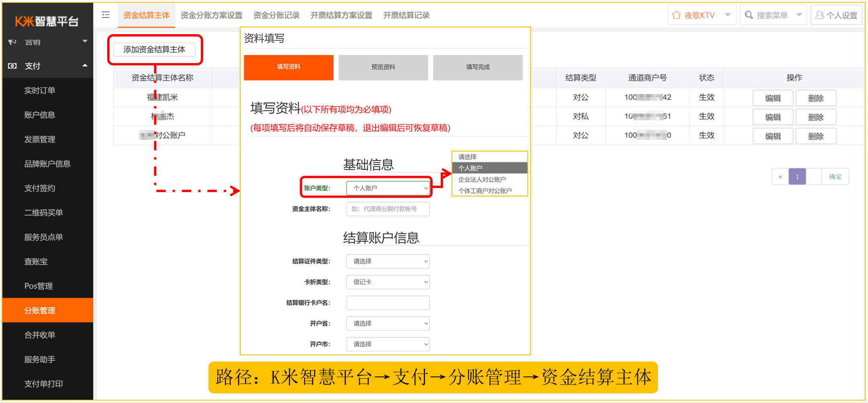Open 支付签约 in the sidebar
The image size is (868, 403).
click(x=48, y=188)
